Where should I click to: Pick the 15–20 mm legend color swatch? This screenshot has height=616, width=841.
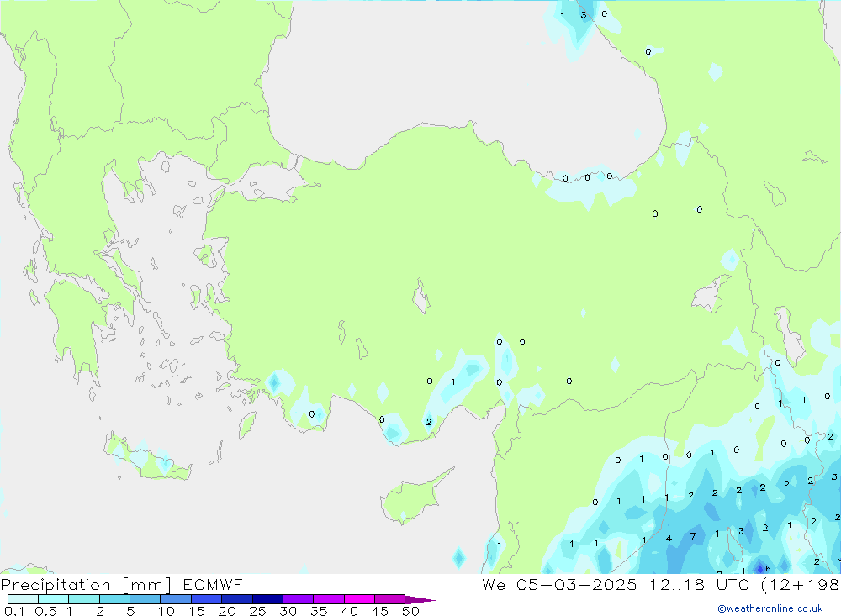tap(206, 599)
